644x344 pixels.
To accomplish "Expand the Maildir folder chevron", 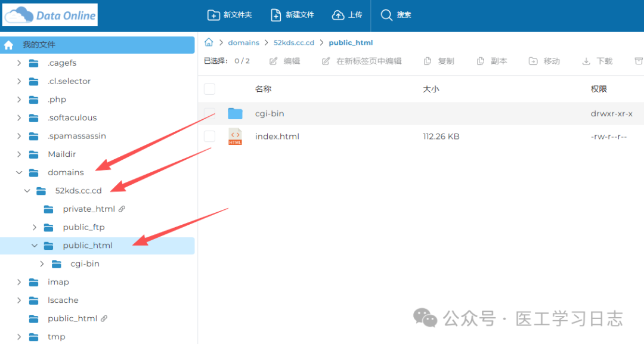I will point(19,154).
